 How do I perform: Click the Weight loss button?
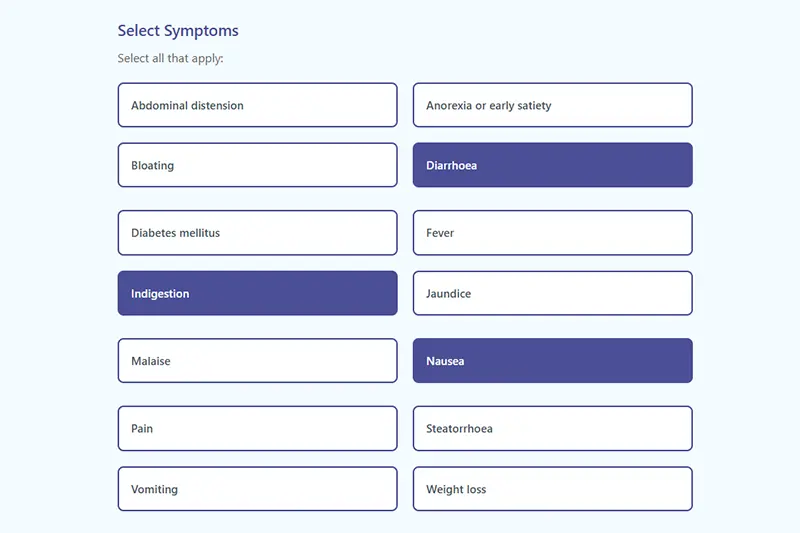point(552,489)
